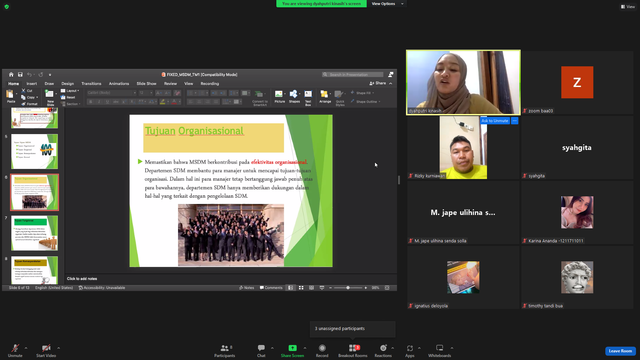Select dyahputri kinasih's video tile
640x360 pixels.
tap(463, 82)
